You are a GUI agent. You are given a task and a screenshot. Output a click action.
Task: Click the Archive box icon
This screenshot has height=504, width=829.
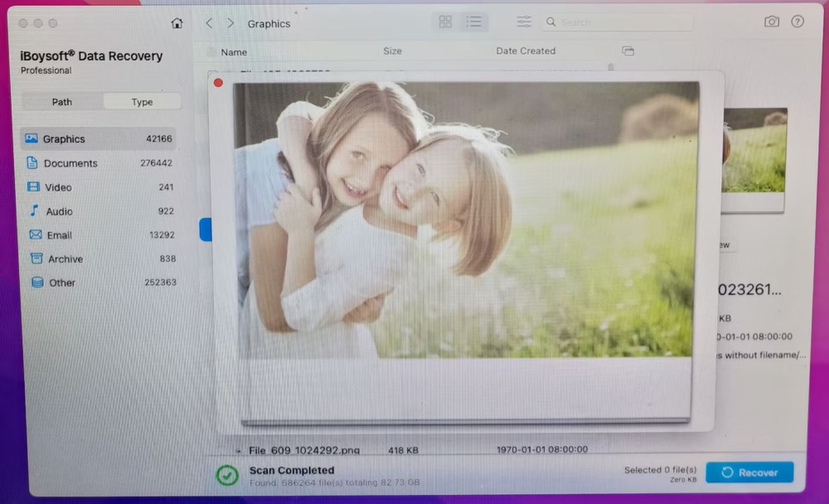[36, 258]
